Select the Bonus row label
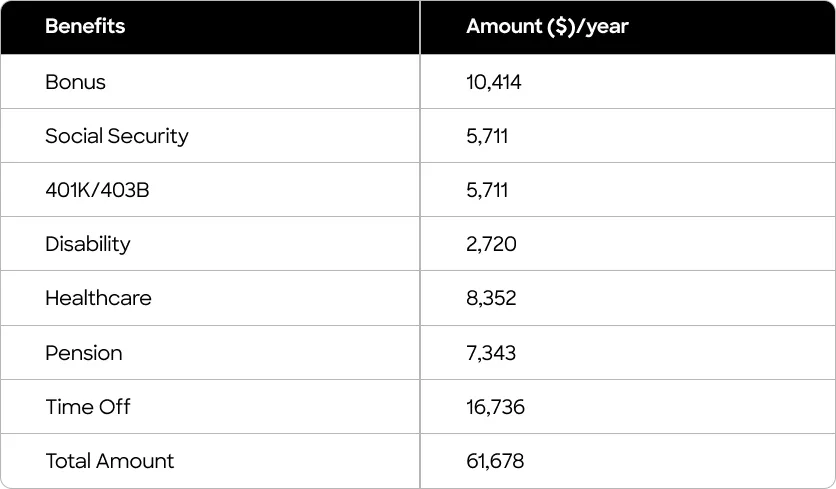This screenshot has width=836, height=489. (x=75, y=82)
